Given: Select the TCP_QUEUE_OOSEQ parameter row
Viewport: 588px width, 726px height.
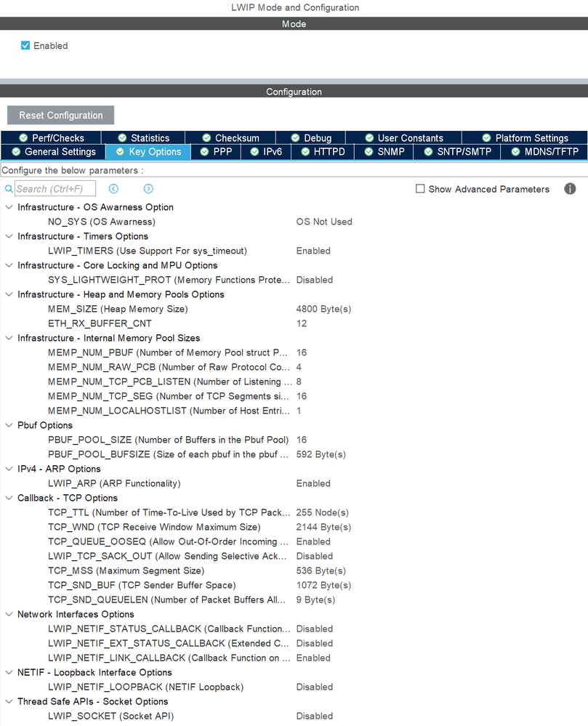Looking at the screenshot, I should click(294, 541).
